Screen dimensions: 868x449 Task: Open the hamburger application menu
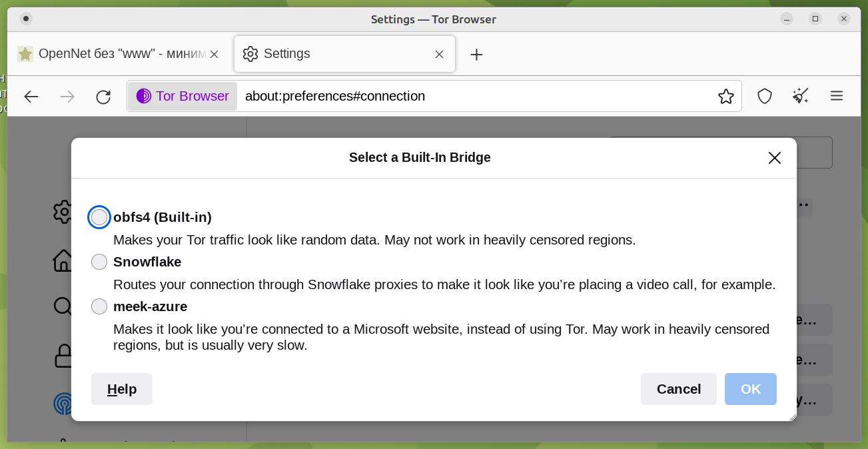pos(837,97)
